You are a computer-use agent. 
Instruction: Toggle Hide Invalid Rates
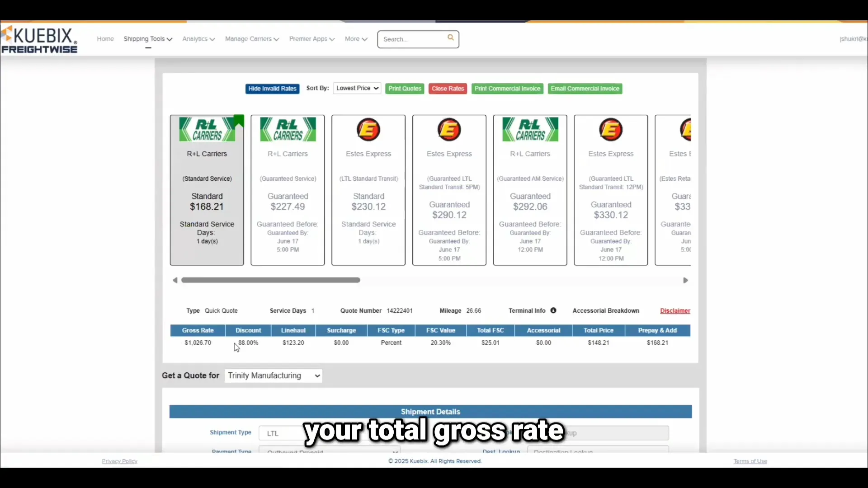(272, 89)
